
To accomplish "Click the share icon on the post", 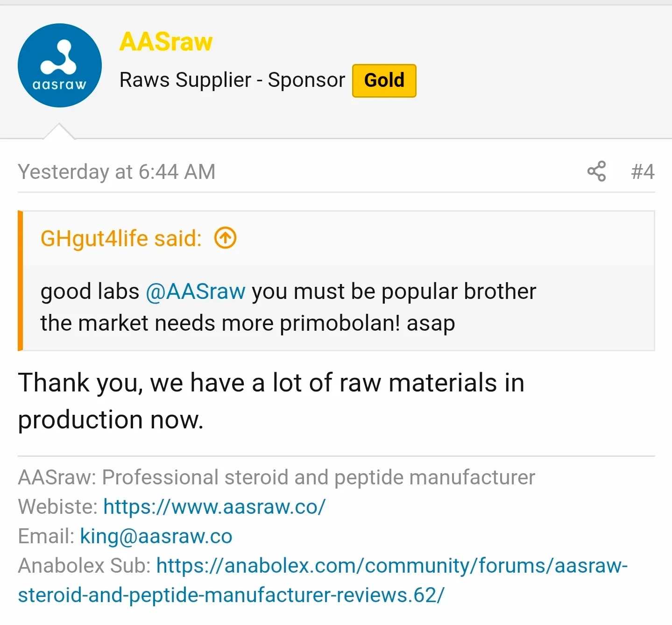I will pyautogui.click(x=596, y=171).
